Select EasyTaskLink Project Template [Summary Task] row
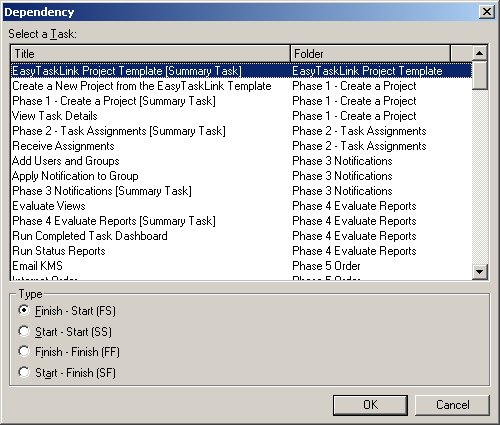 click(x=242, y=71)
